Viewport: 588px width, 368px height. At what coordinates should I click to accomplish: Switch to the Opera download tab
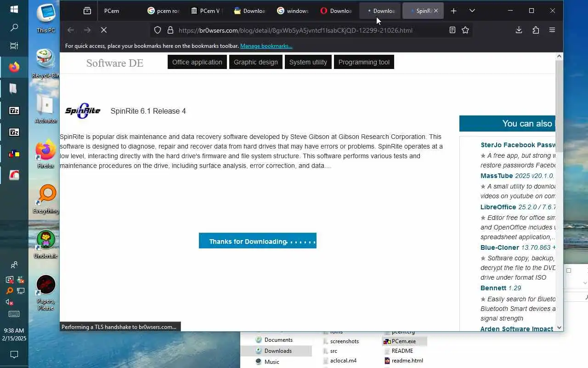336,11
